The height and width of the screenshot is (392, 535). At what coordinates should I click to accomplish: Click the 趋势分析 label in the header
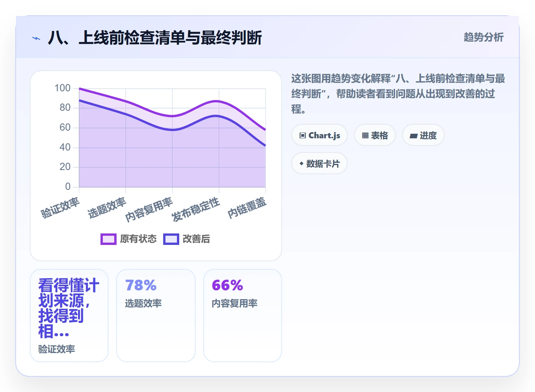click(x=484, y=37)
